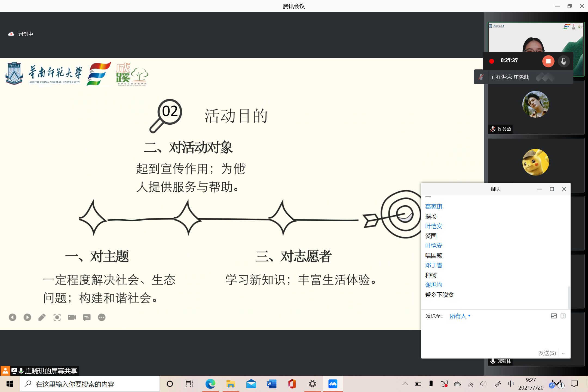Open the more options ellipsis in the slide controls
The width and height of the screenshot is (588, 392).
point(102,317)
